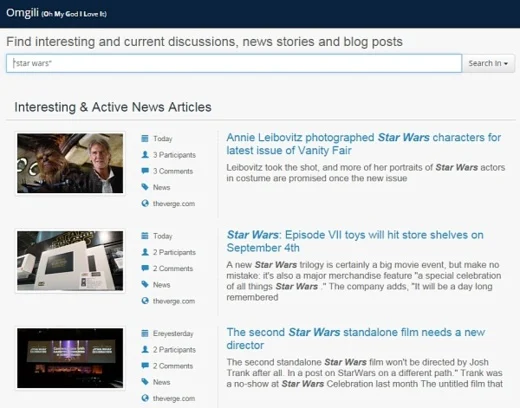Click theverge.com source of second article

click(174, 301)
